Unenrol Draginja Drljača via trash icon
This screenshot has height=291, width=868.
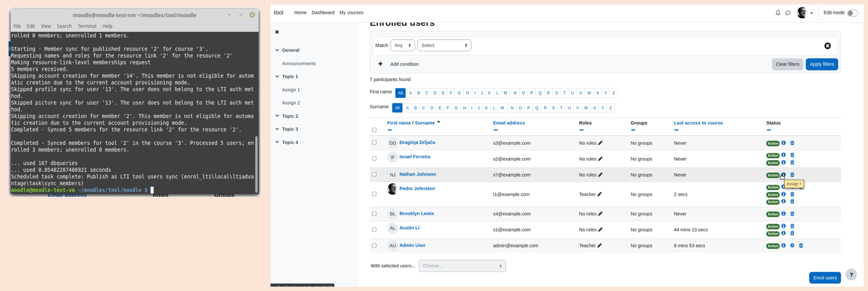pos(792,143)
